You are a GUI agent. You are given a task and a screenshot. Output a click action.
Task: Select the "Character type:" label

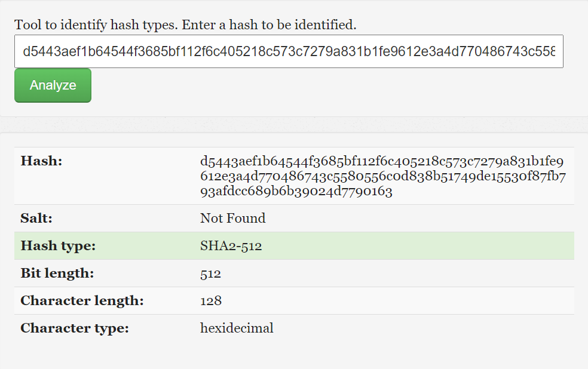pyautogui.click(x=75, y=328)
